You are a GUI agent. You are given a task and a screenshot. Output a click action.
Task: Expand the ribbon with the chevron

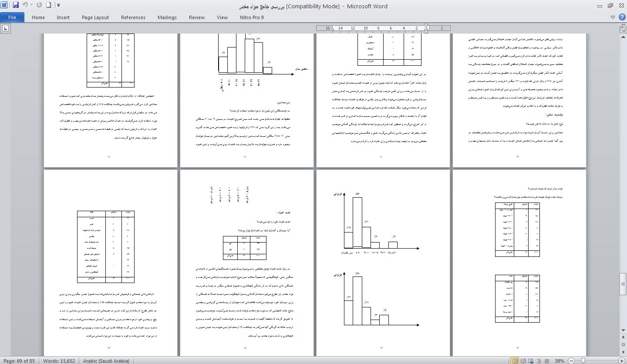613,17
